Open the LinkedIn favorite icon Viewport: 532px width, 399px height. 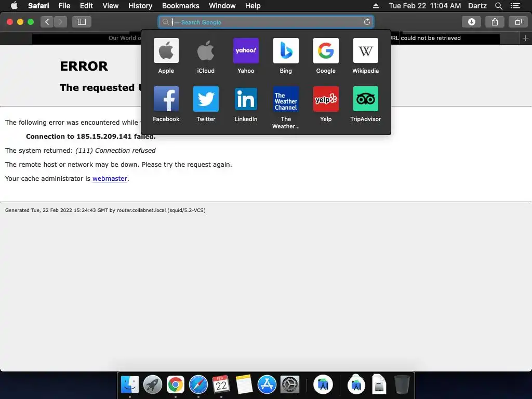[x=246, y=99]
